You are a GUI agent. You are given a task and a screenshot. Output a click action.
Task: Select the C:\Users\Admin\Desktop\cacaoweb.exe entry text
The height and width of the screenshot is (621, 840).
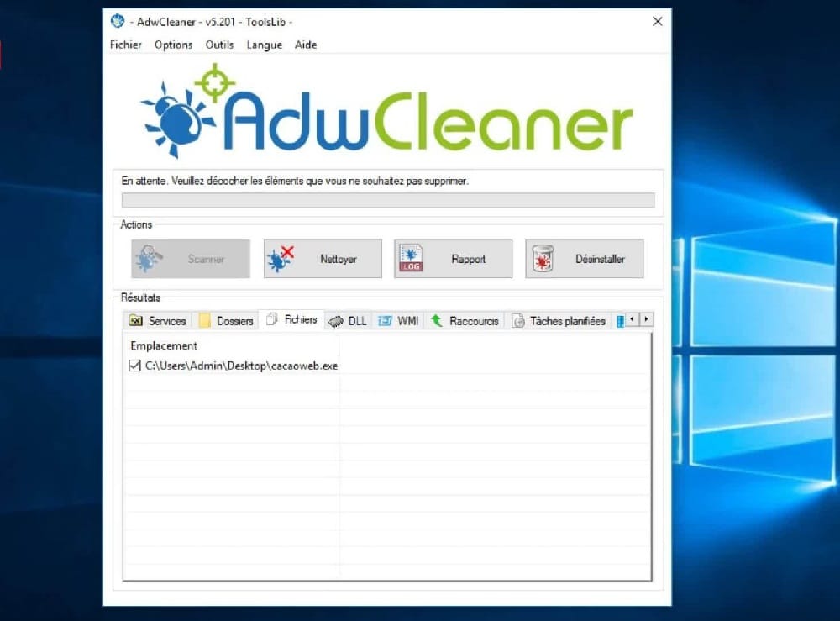pyautogui.click(x=241, y=366)
